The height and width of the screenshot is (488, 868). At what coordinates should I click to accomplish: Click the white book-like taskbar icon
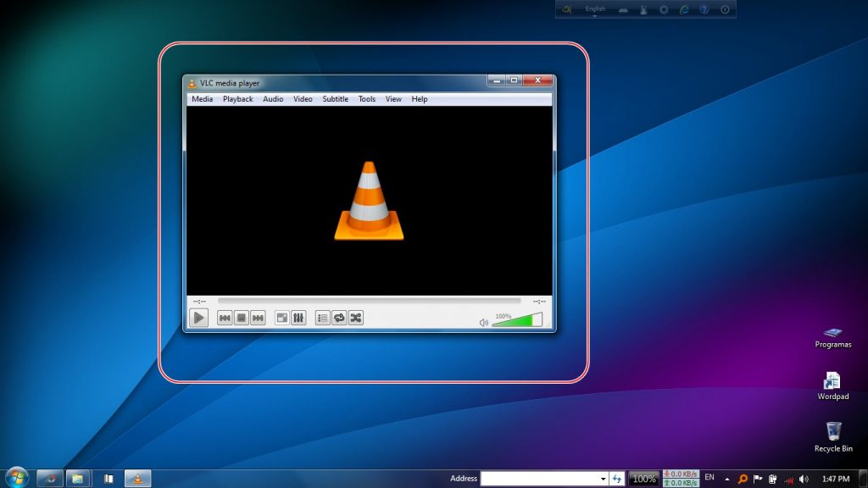click(x=108, y=479)
